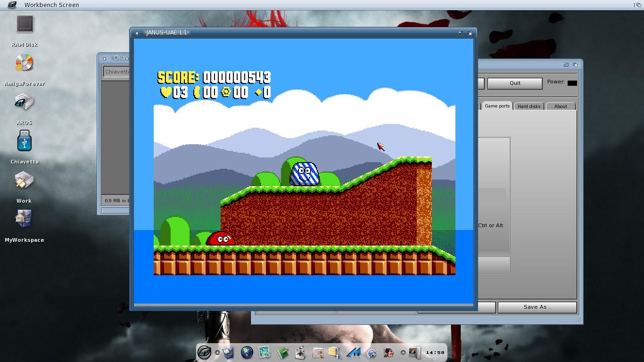Click the image magnifier icon in the dock
This screenshot has width=644, height=362.
pyautogui.click(x=318, y=353)
